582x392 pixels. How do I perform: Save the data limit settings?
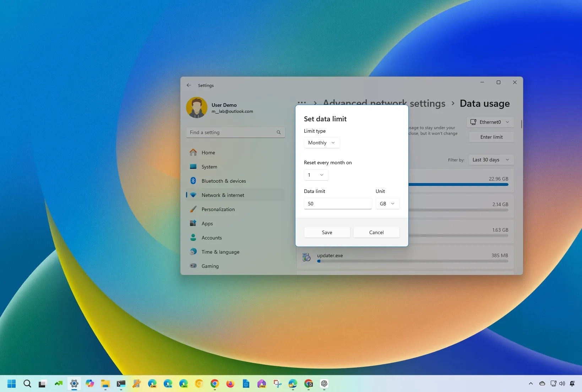(x=327, y=232)
